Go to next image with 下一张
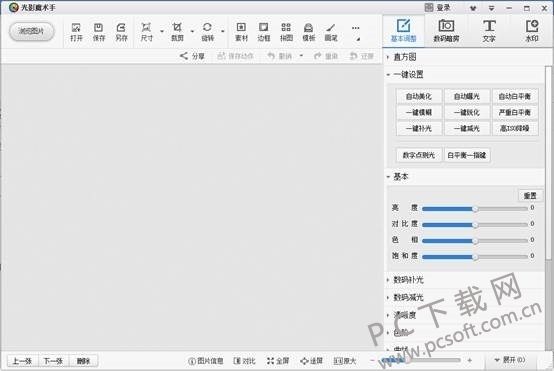554x371 pixels. pos(53,361)
